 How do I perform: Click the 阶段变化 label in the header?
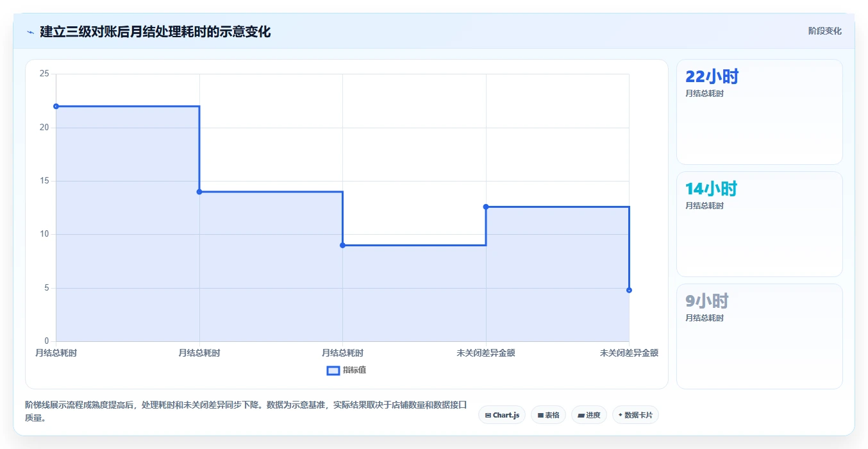pyautogui.click(x=825, y=31)
